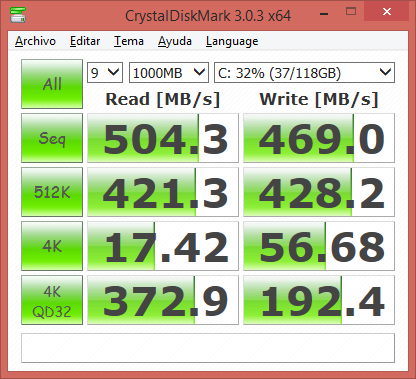Select the Seq read result 504.3
The height and width of the screenshot is (379, 416).
tap(163, 138)
